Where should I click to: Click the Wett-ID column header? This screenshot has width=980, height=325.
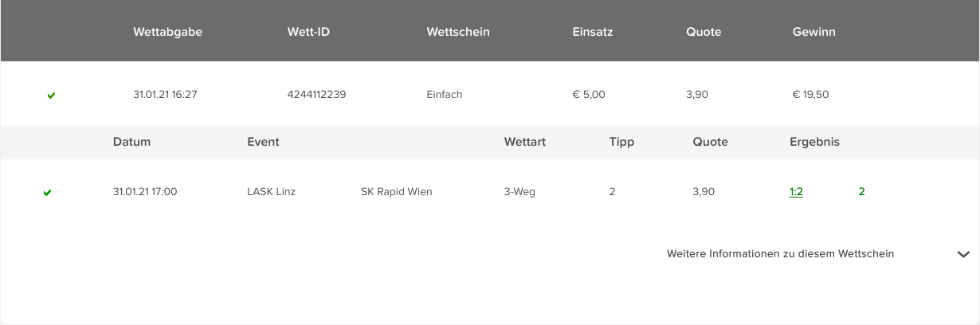pos(308,32)
